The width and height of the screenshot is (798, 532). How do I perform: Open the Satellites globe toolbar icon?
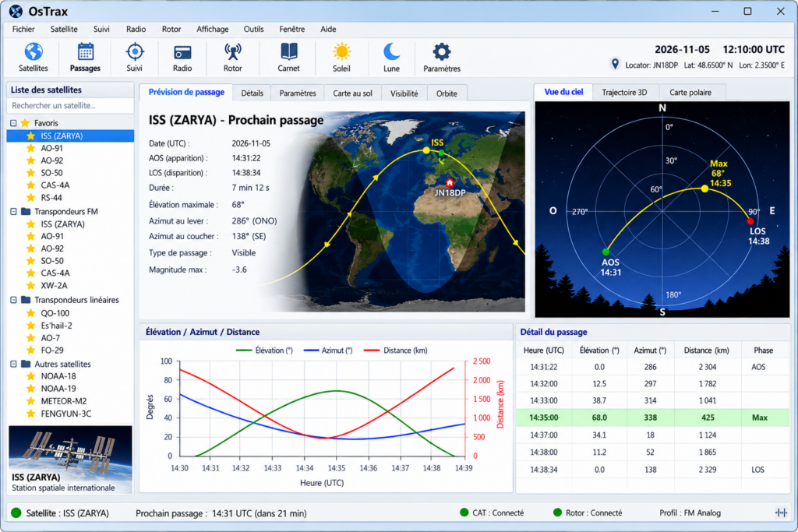[34, 51]
